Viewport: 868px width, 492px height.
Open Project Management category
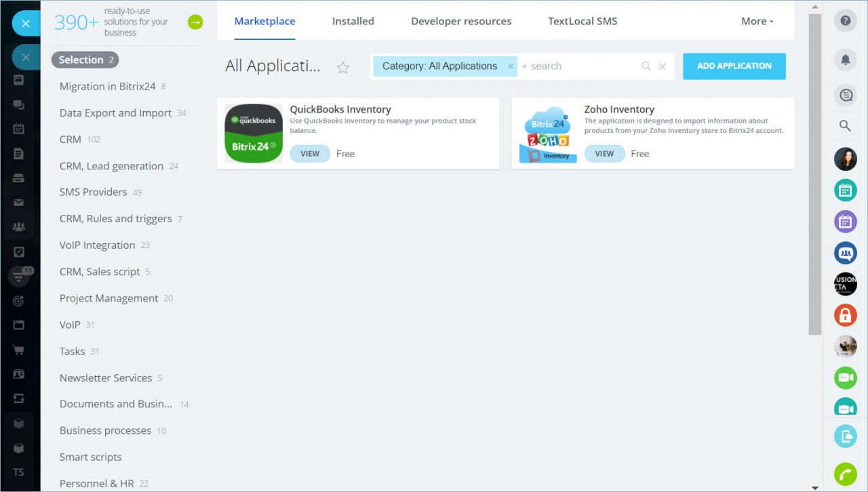[x=109, y=298]
